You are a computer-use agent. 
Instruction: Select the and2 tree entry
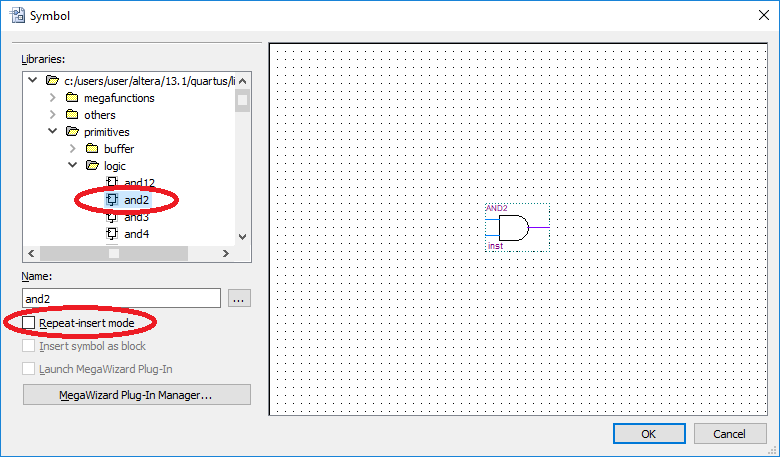tap(136, 199)
